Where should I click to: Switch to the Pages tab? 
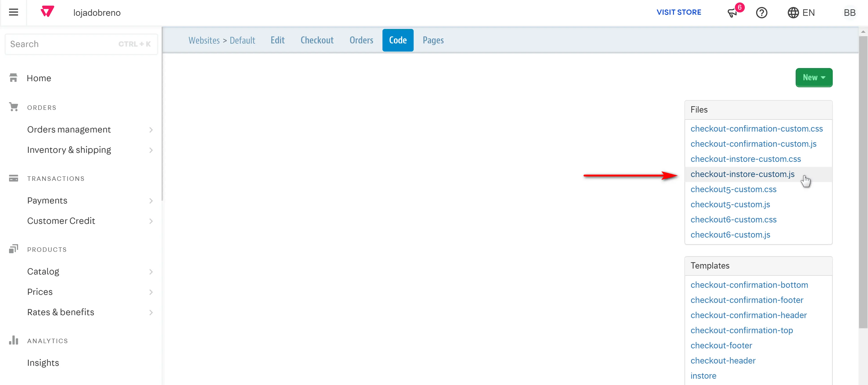click(x=433, y=40)
